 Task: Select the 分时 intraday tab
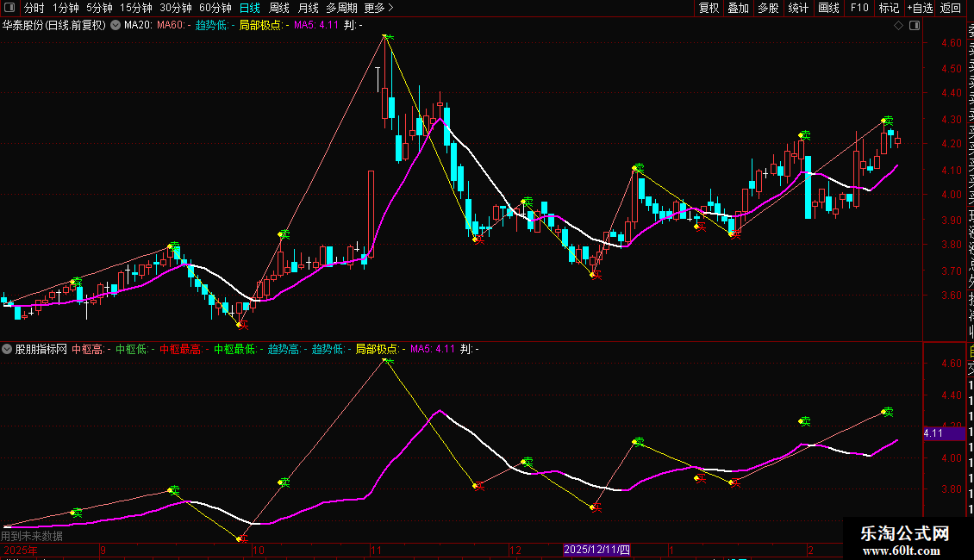click(34, 8)
